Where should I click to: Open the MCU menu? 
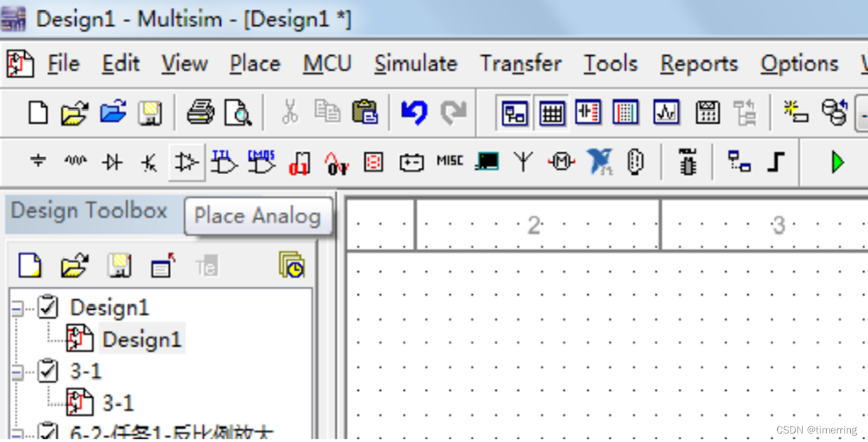[327, 64]
